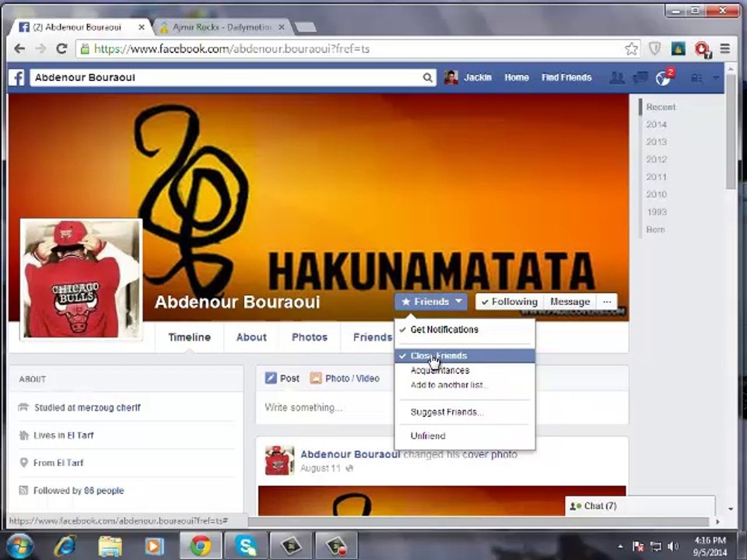Open a new browser tab

click(305, 28)
